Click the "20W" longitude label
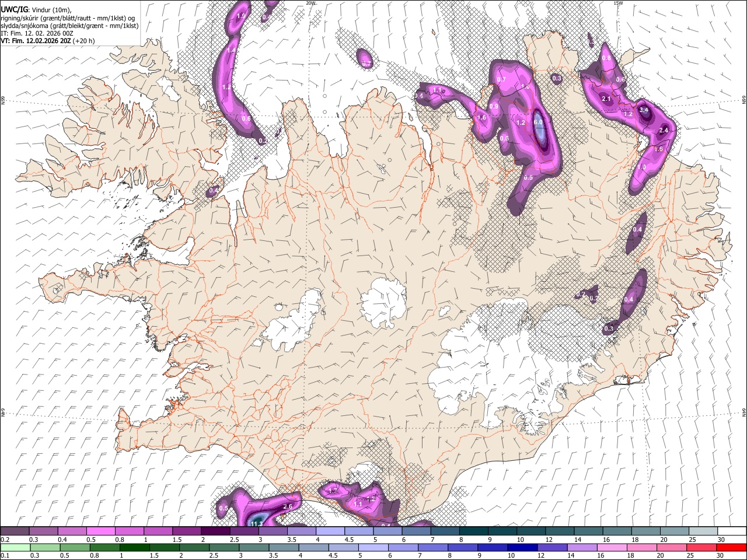The height and width of the screenshot is (560, 747). 310,3
